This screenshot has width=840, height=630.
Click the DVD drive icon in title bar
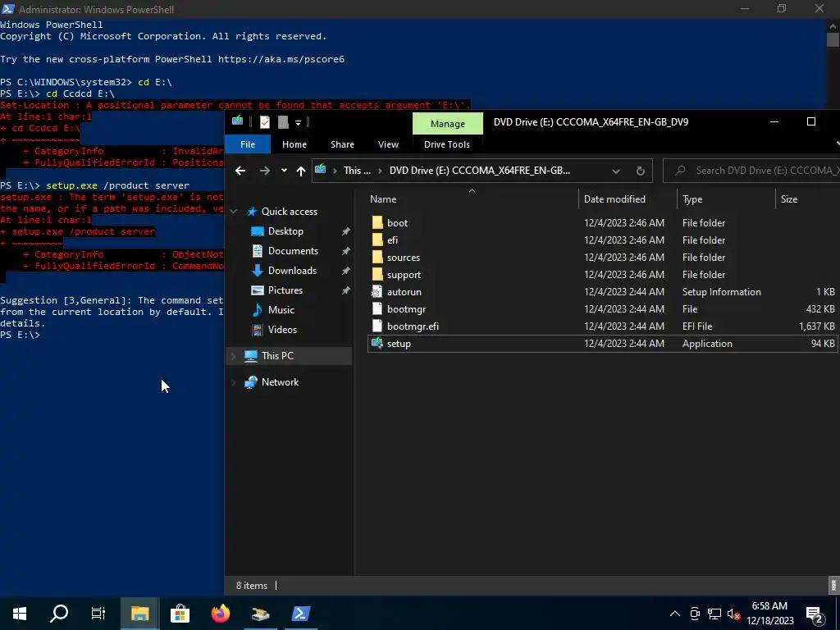click(x=237, y=121)
